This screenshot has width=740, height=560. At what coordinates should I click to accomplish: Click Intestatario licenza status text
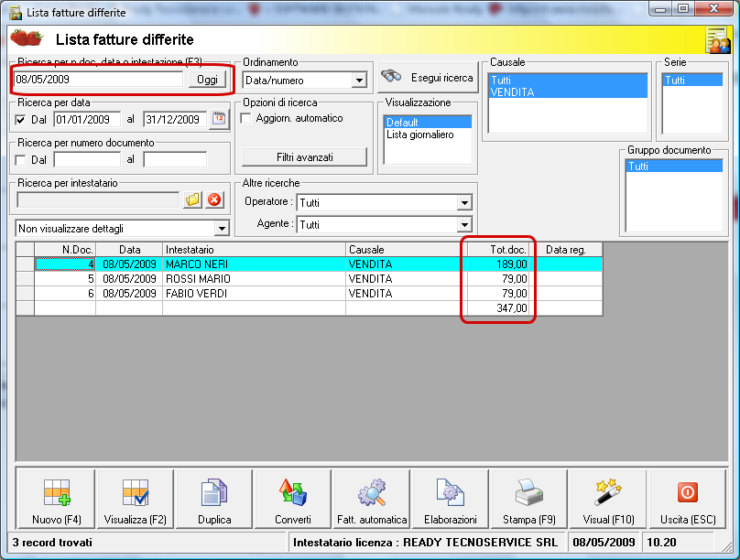425,543
